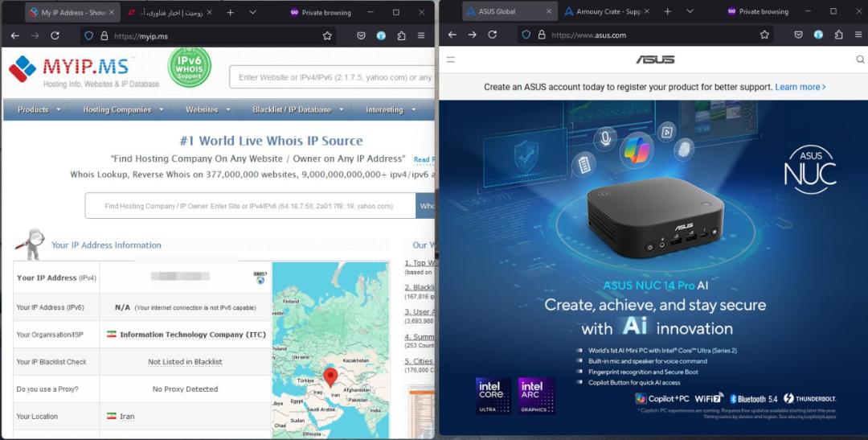The image size is (868, 440).
Task: Expand Interesting menu on myip.ms
Action: coord(391,109)
